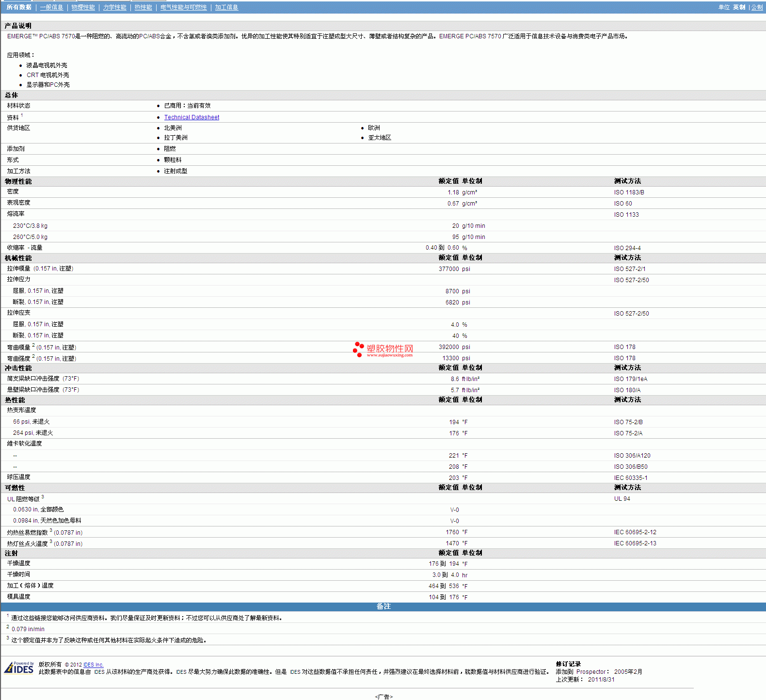The height and width of the screenshot is (700, 766).
Task: Click the 66 psi, 未退火 row label
Action: coord(31,422)
